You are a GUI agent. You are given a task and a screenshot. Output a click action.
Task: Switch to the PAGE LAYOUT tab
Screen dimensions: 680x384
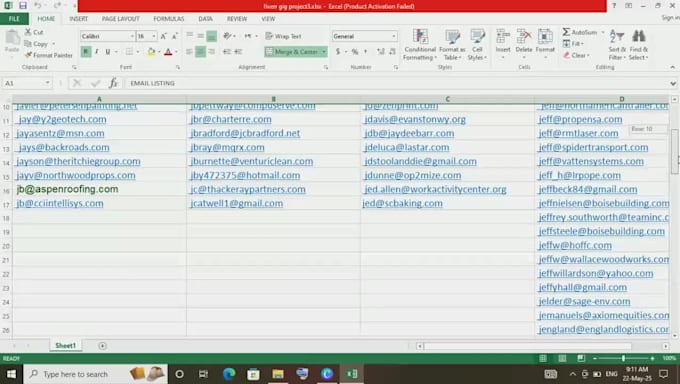[121, 19]
